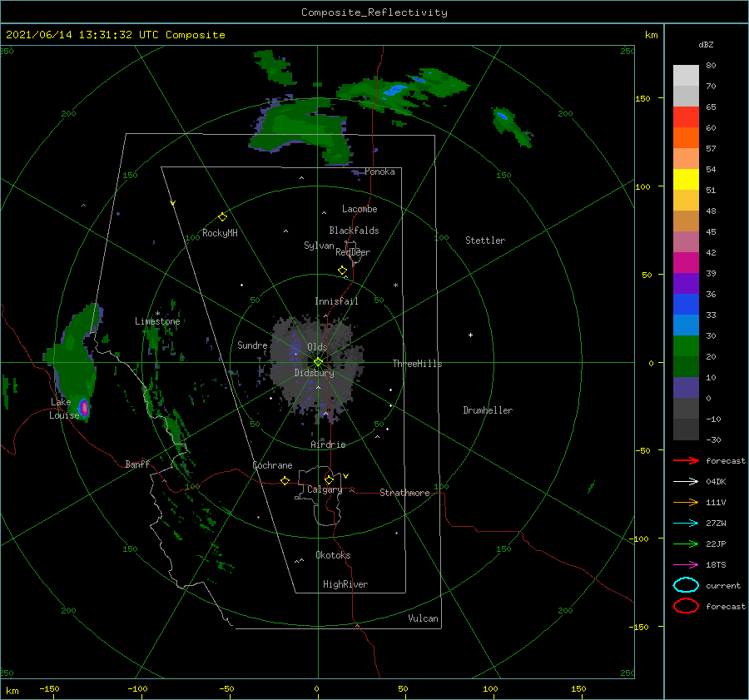The width and height of the screenshot is (749, 700).
Task: Click the RedDeer city label
Action: 353,252
